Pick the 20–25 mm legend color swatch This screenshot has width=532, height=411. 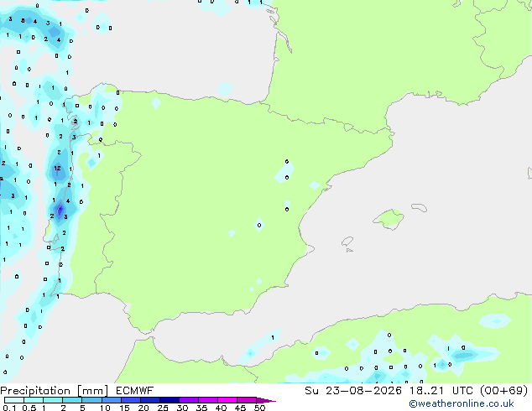click(x=149, y=400)
